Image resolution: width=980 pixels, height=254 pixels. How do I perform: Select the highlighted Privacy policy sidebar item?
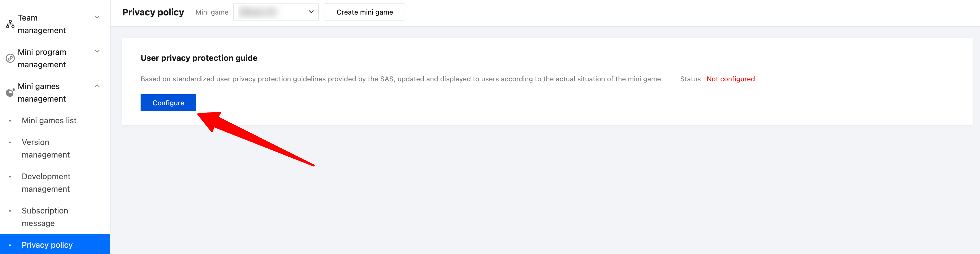click(47, 245)
